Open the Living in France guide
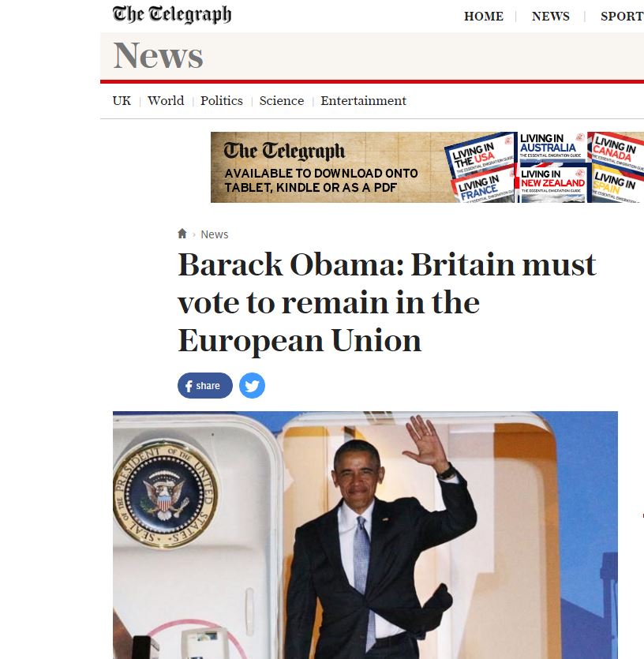The width and height of the screenshot is (644, 659). click(x=482, y=187)
